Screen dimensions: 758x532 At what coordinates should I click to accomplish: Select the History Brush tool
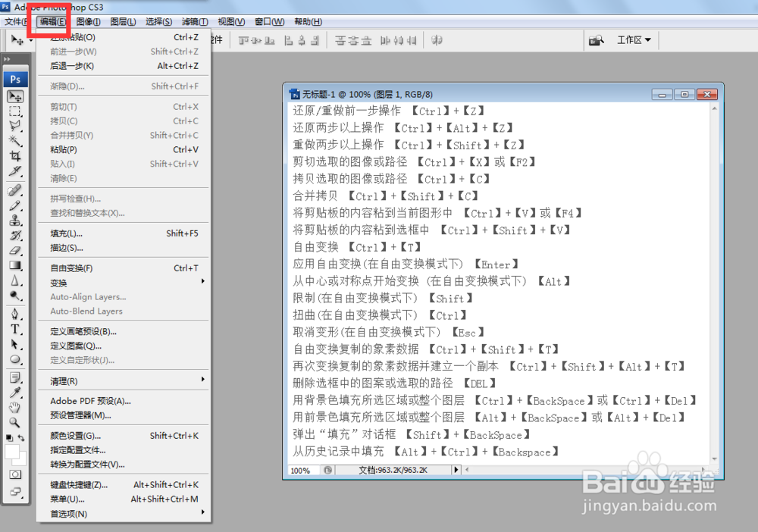tap(15, 236)
